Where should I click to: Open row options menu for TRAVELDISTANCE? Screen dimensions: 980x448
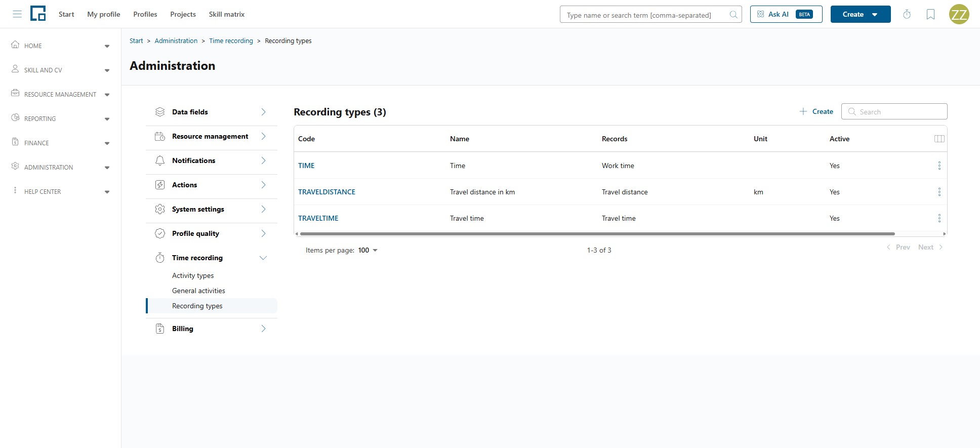[x=940, y=192]
